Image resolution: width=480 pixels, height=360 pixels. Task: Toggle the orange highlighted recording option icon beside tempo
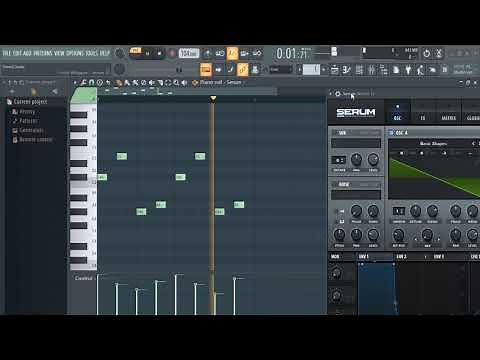(x=232, y=53)
